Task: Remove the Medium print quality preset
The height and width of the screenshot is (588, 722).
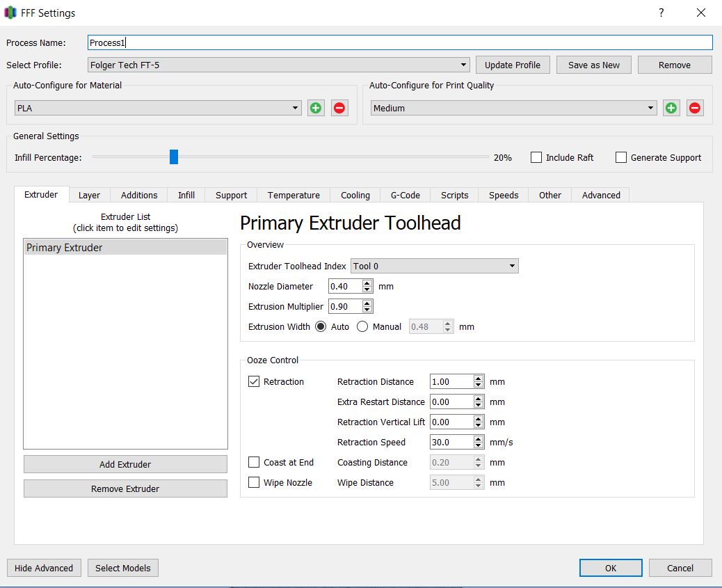Action: tap(695, 108)
